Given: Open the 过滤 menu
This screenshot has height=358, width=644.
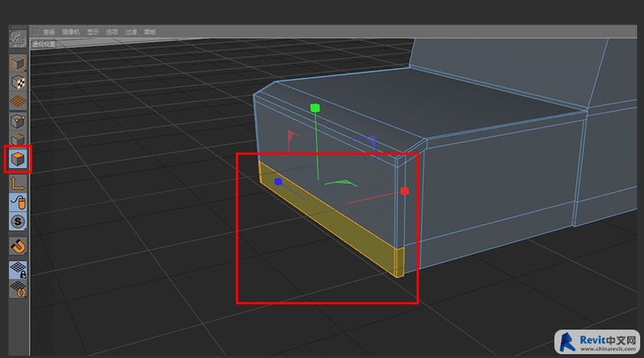Looking at the screenshot, I should (131, 31).
